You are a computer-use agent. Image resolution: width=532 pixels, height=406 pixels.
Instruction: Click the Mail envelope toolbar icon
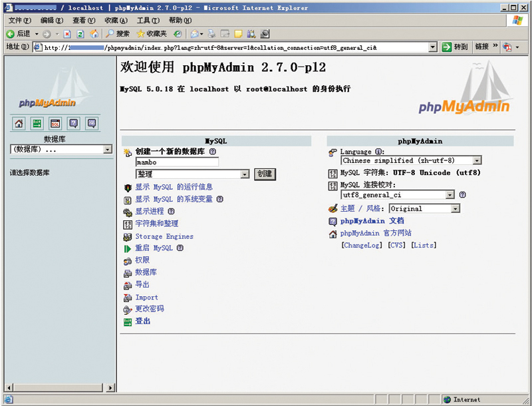[195, 33]
